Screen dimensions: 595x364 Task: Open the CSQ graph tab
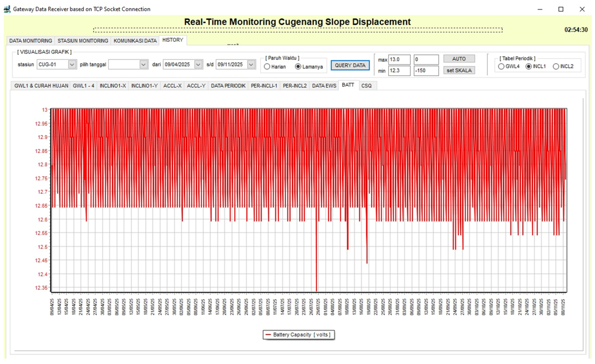pyautogui.click(x=366, y=86)
